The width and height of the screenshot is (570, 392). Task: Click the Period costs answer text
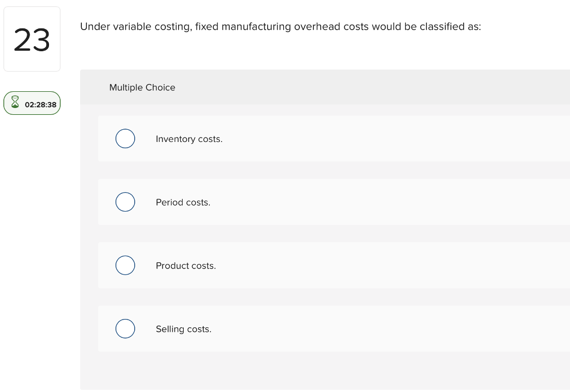(x=183, y=202)
